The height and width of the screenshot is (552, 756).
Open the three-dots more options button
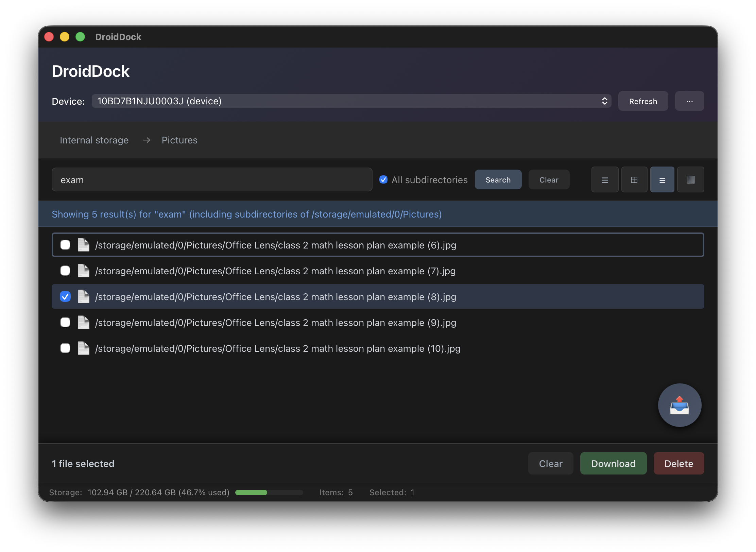689,101
